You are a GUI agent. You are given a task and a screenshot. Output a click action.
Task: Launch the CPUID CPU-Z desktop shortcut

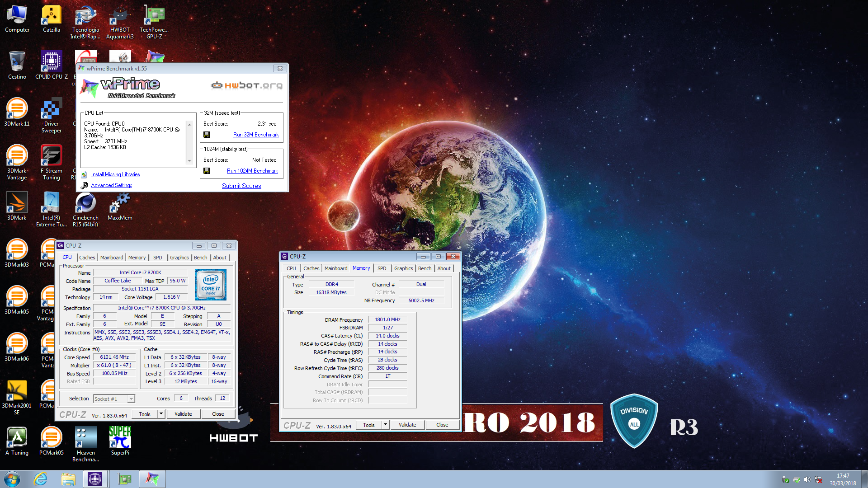(x=52, y=66)
